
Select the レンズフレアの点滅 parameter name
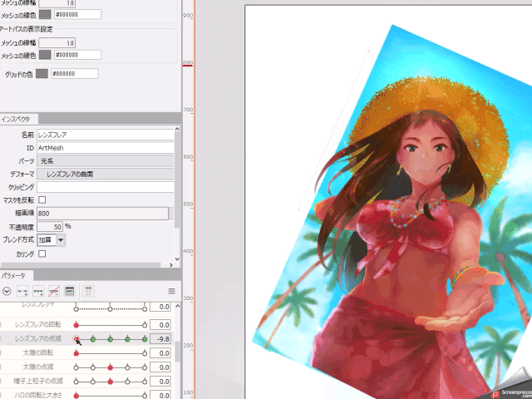point(38,338)
